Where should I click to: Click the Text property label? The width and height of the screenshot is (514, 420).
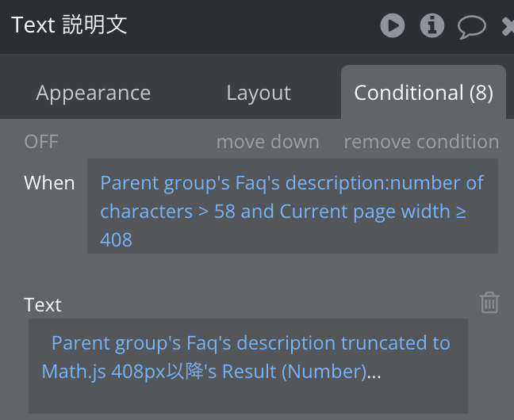coord(43,305)
